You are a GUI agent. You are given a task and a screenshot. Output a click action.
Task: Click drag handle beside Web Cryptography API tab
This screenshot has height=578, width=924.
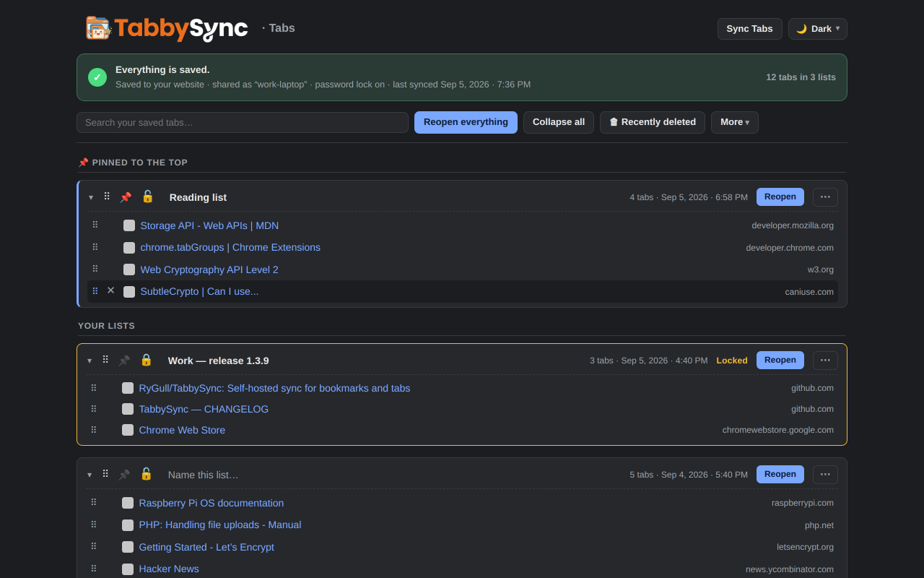coord(95,269)
